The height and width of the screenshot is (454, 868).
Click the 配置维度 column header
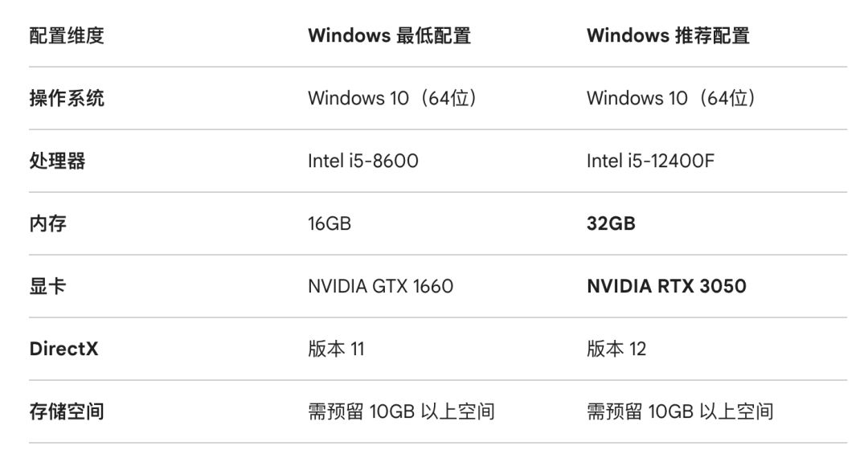click(67, 35)
